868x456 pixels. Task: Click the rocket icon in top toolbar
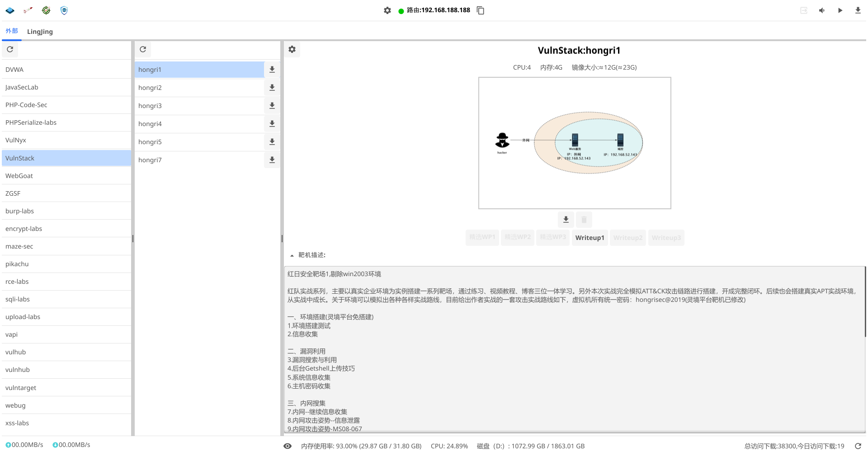(28, 10)
